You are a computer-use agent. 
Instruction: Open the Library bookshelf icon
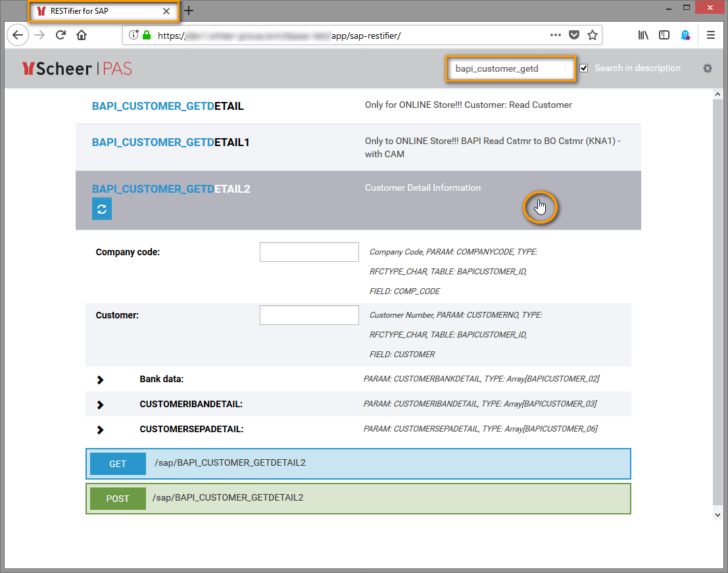[643, 35]
